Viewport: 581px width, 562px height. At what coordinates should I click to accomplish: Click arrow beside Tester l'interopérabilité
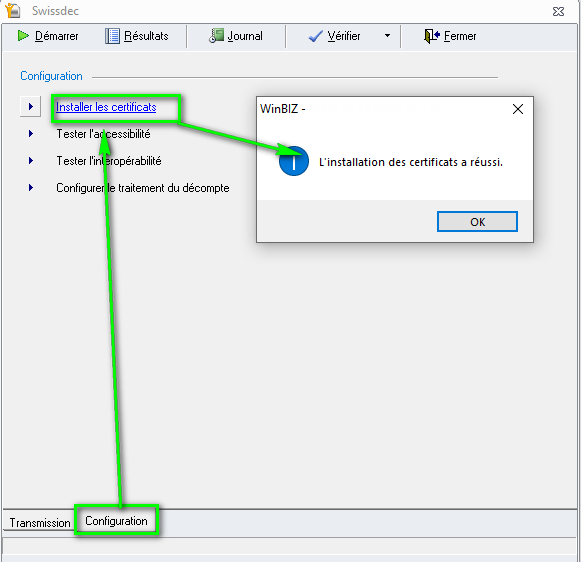point(31,161)
